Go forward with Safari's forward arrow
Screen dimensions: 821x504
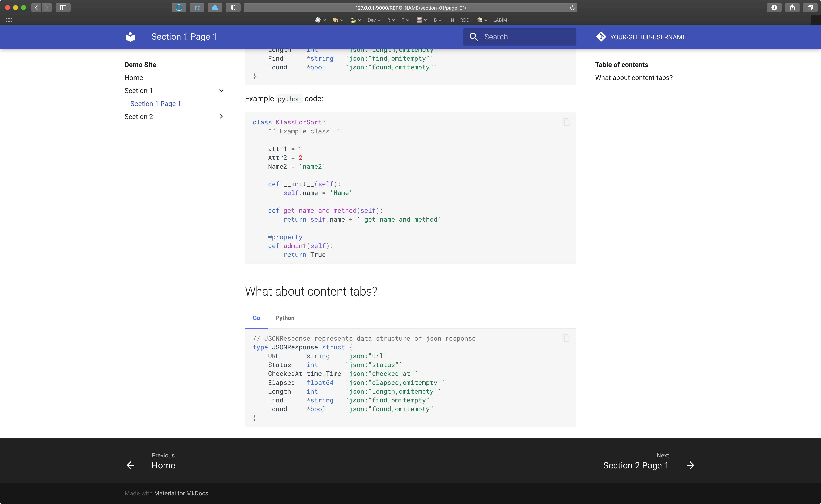[x=47, y=7]
